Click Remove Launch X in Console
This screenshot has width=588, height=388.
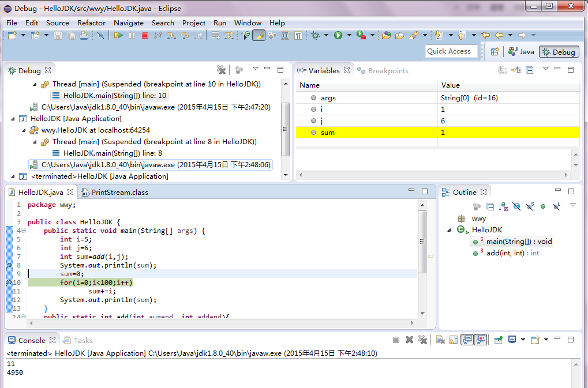(x=410, y=340)
